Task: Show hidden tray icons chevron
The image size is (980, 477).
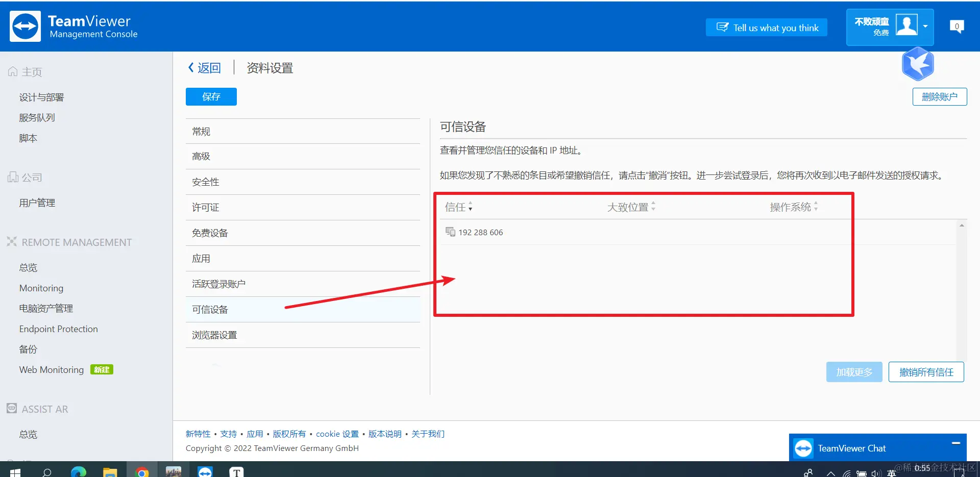Action: pyautogui.click(x=831, y=474)
